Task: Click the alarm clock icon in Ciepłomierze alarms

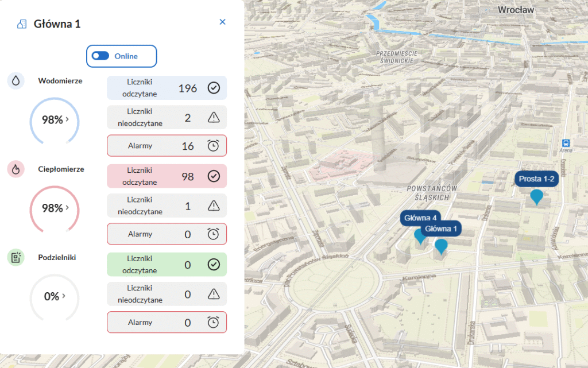Action: 214,234
